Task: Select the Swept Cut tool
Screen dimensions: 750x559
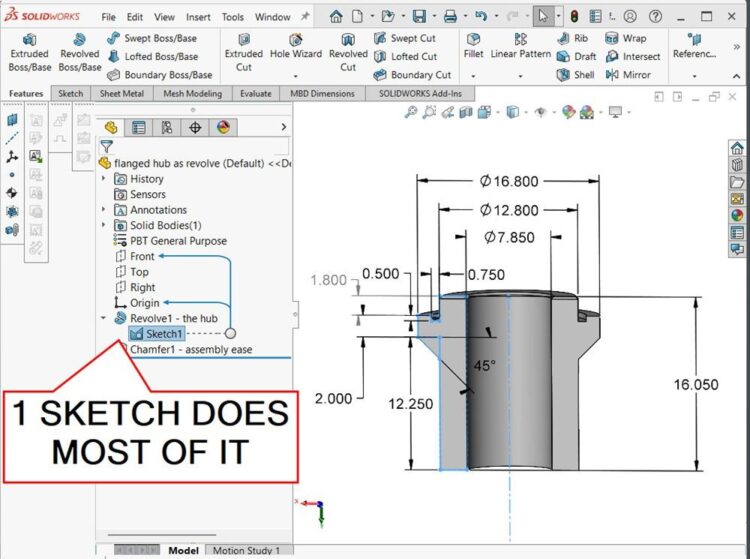Action: click(405, 38)
